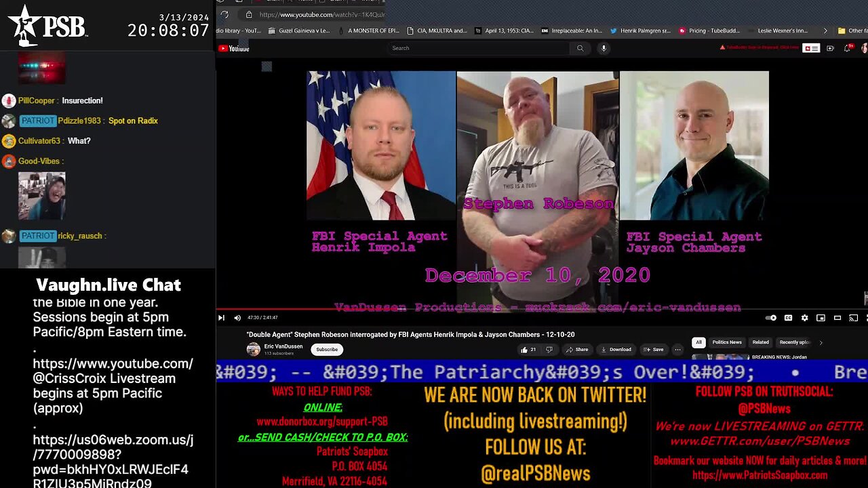
Task: Open the YouTube home logo
Action: click(234, 48)
